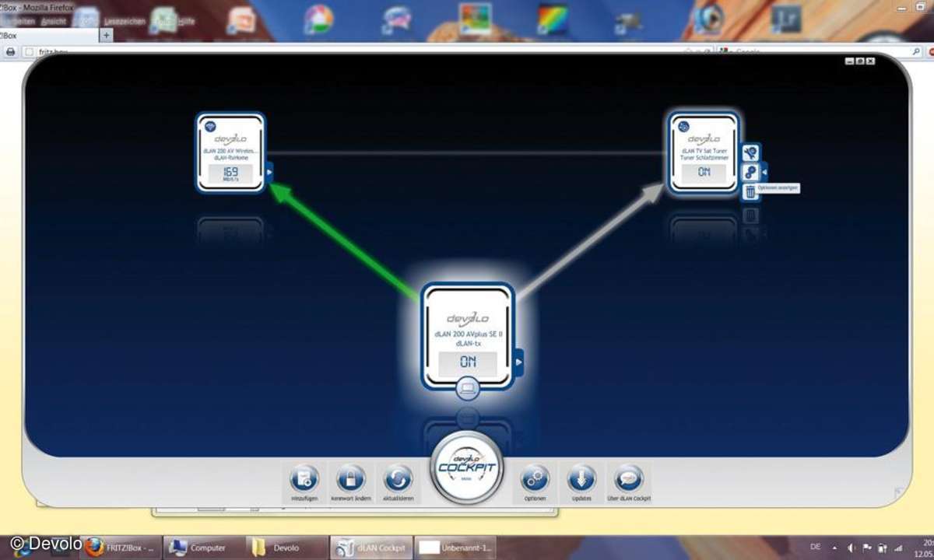This screenshot has width=934, height=560.
Task: Open the Devolo folder taskbar button
Action: [x=287, y=548]
